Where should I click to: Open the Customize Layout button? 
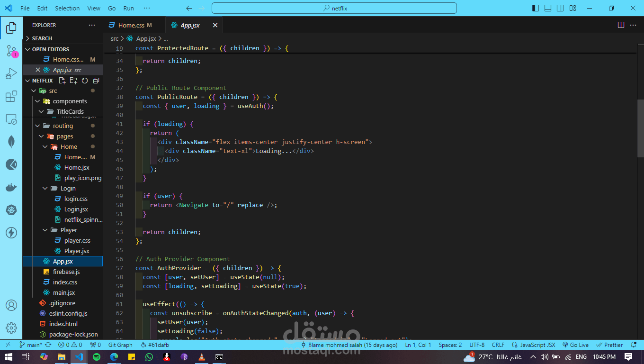[x=572, y=8]
